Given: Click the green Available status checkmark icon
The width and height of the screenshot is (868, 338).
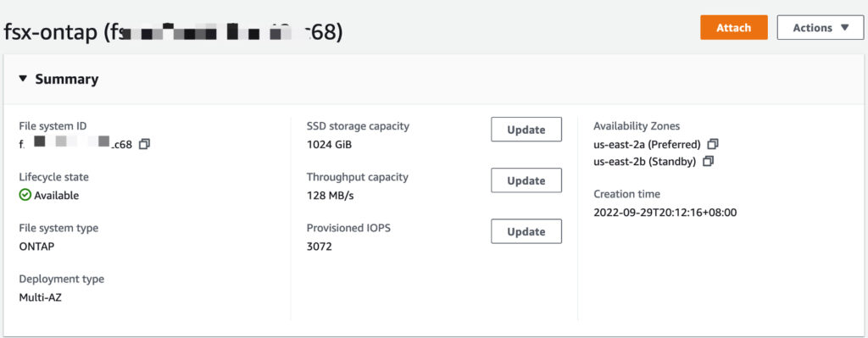Looking at the screenshot, I should [25, 195].
